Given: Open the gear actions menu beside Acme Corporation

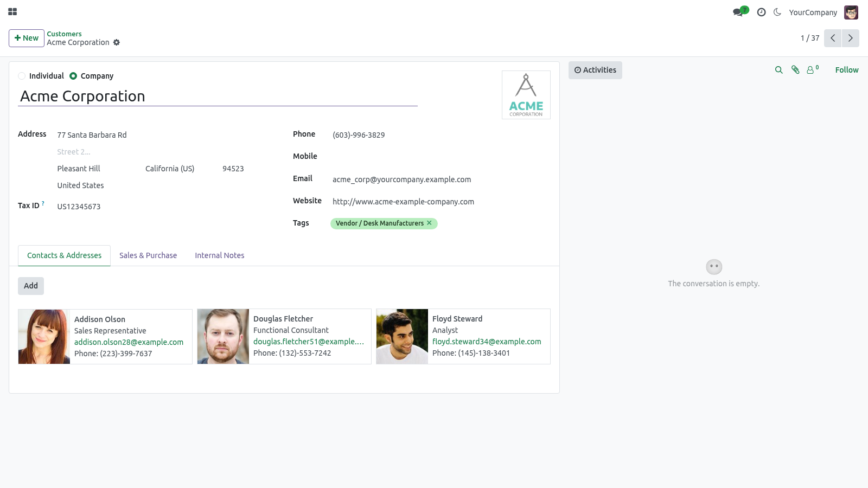Looking at the screenshot, I should tap(117, 42).
